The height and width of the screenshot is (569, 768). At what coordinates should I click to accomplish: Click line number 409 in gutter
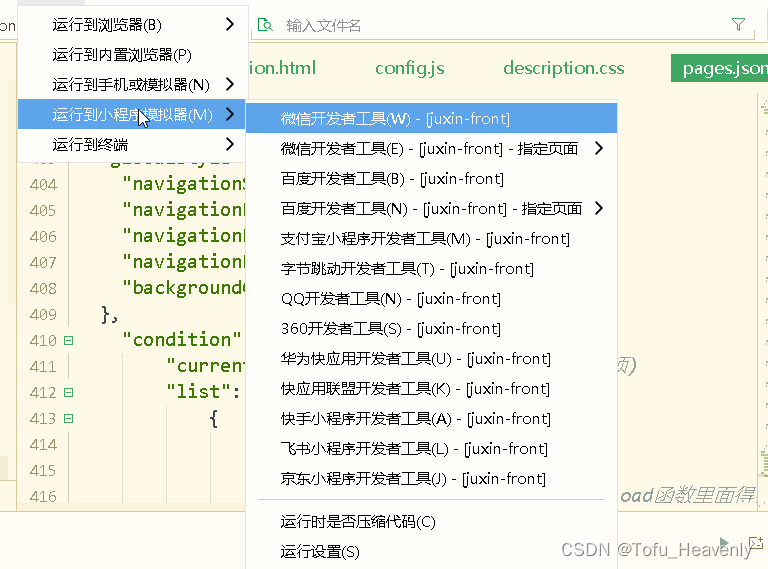[x=43, y=314]
